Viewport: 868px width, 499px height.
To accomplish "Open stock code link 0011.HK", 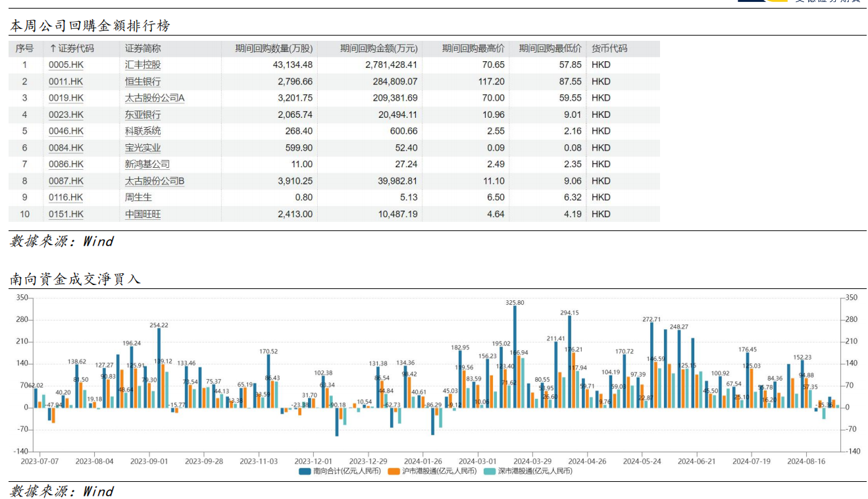I will point(66,82).
